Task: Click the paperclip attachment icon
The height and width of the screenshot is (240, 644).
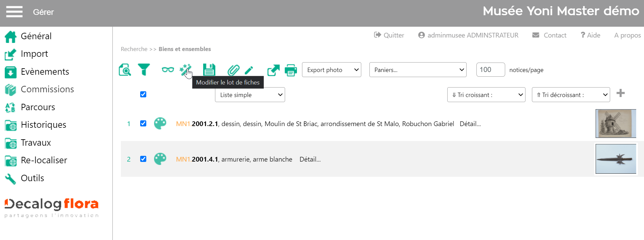Action: [233, 70]
